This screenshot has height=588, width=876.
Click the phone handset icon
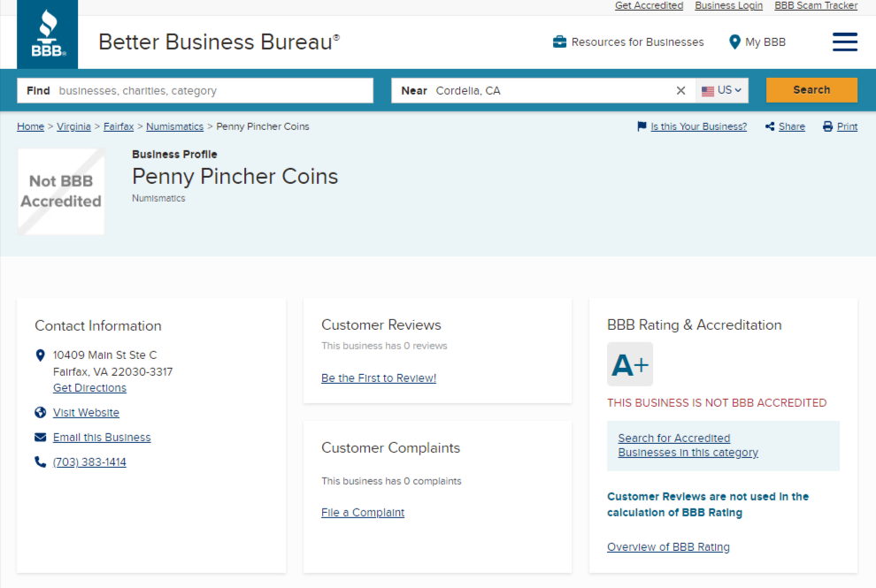pos(40,462)
